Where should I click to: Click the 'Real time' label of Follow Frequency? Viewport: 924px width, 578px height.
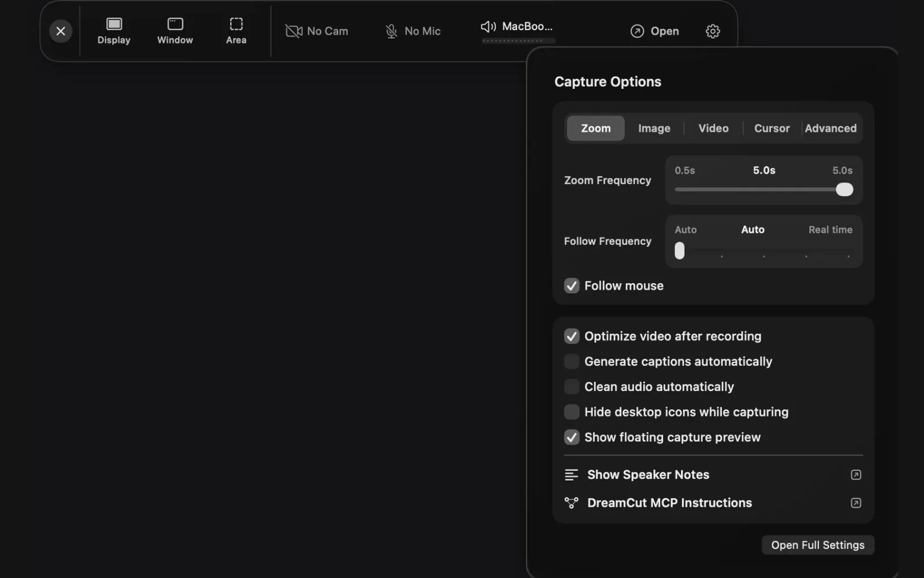point(830,229)
